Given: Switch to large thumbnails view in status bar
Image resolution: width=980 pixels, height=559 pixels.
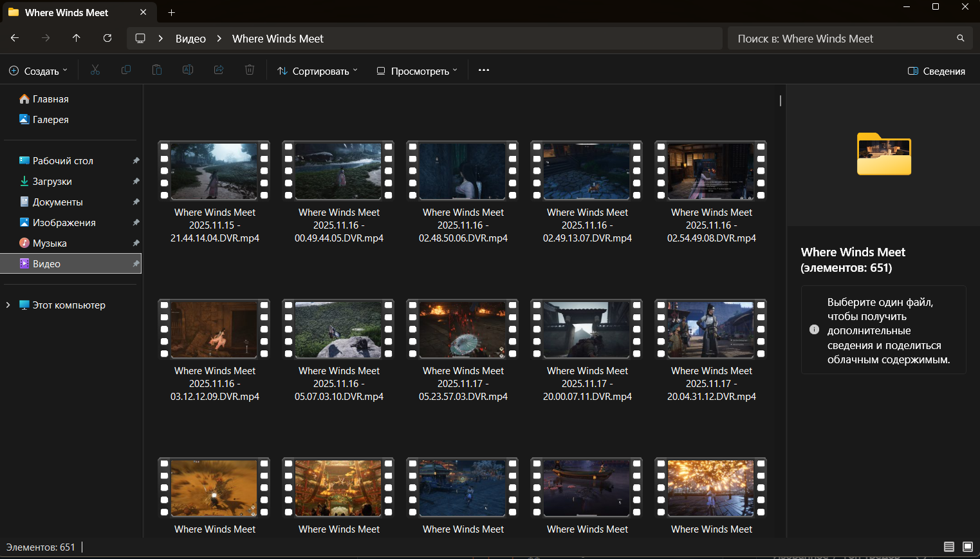Looking at the screenshot, I should [968, 547].
